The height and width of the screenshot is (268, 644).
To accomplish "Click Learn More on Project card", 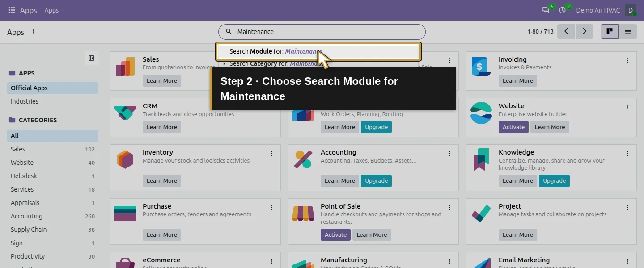I will [518, 235].
